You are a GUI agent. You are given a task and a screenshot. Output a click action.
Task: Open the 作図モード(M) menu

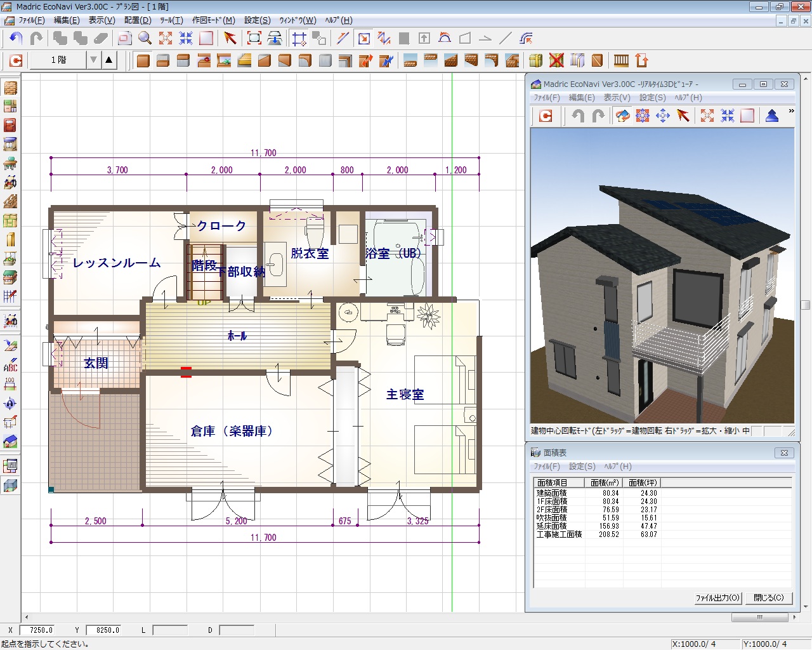coord(213,20)
